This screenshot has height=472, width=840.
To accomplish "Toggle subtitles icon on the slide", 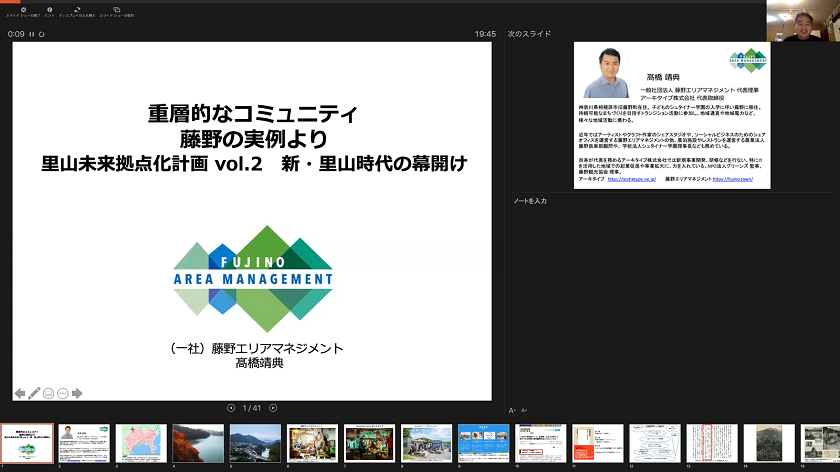I will click(48, 393).
